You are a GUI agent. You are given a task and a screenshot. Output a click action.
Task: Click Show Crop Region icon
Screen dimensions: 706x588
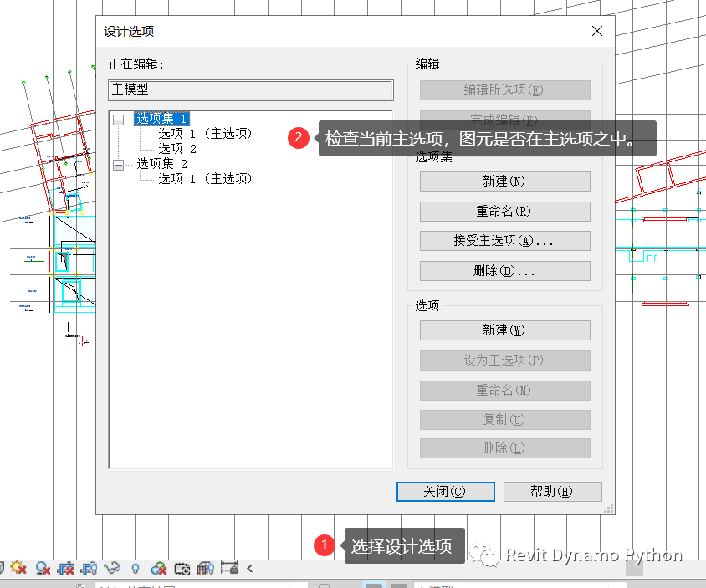coord(89,569)
